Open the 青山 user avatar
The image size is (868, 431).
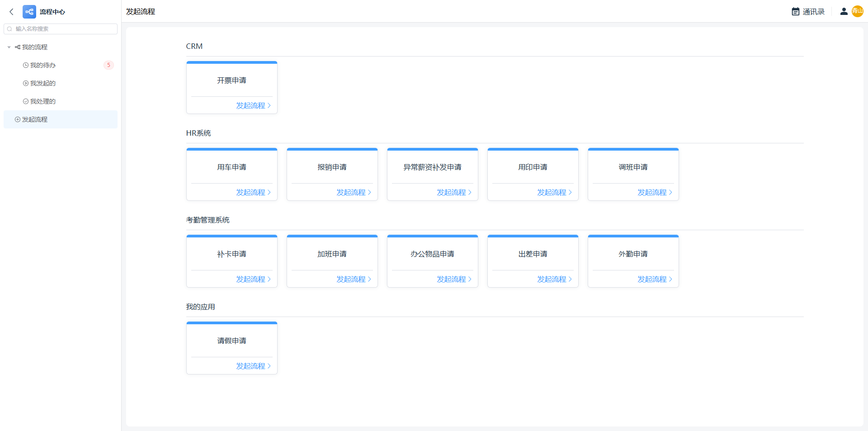857,11
